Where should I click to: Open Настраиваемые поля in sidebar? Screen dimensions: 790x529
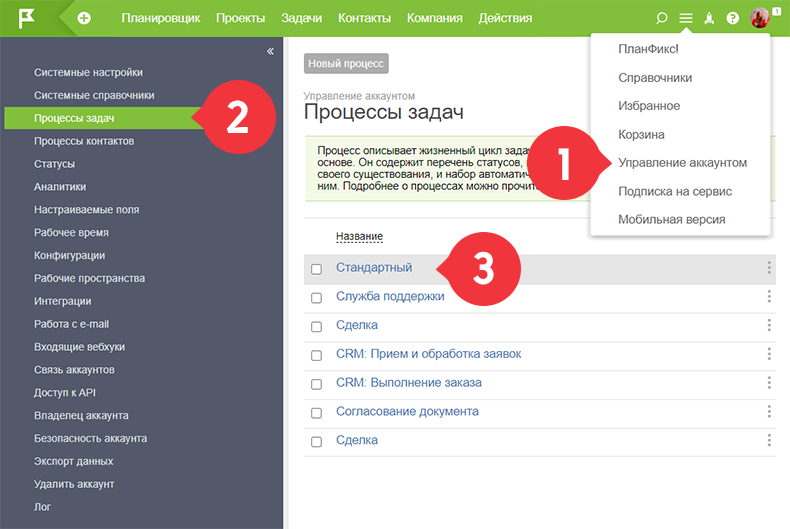click(86, 210)
